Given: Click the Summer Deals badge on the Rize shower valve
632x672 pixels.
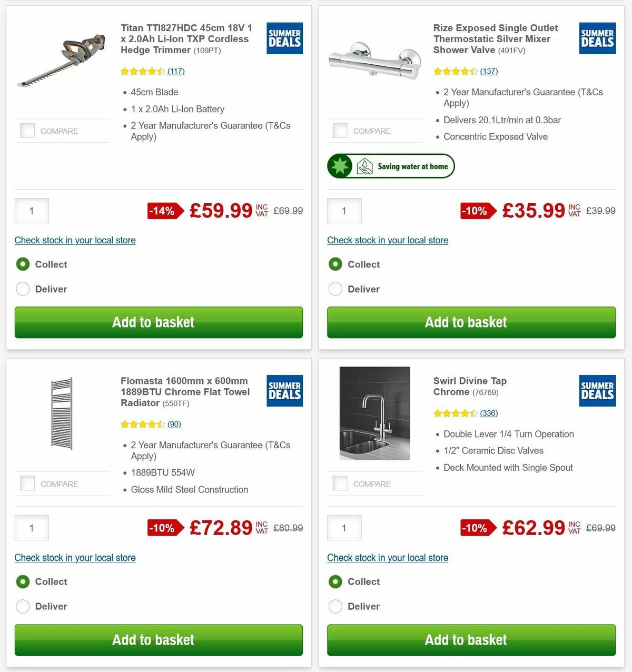Looking at the screenshot, I should pyautogui.click(x=597, y=38).
